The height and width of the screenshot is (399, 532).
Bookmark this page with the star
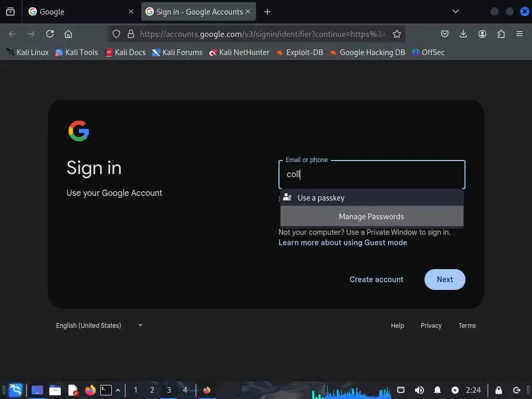coord(396,34)
